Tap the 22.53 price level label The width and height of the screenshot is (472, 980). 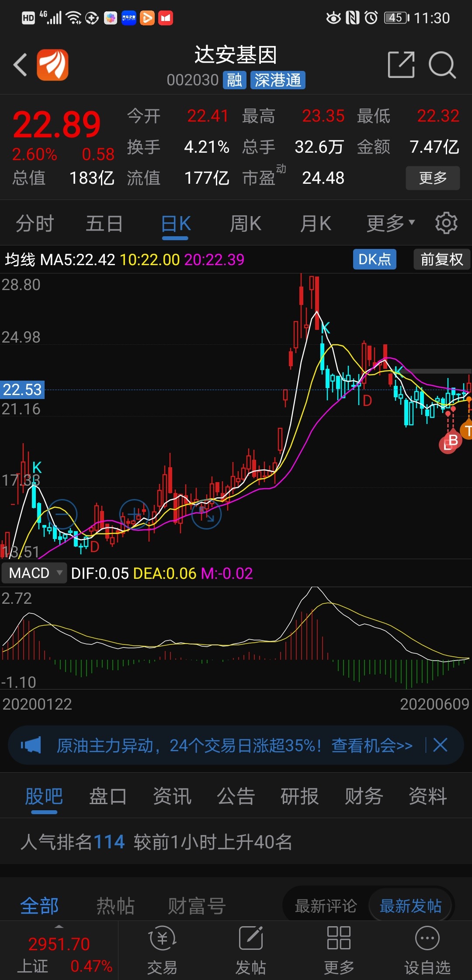click(x=22, y=389)
